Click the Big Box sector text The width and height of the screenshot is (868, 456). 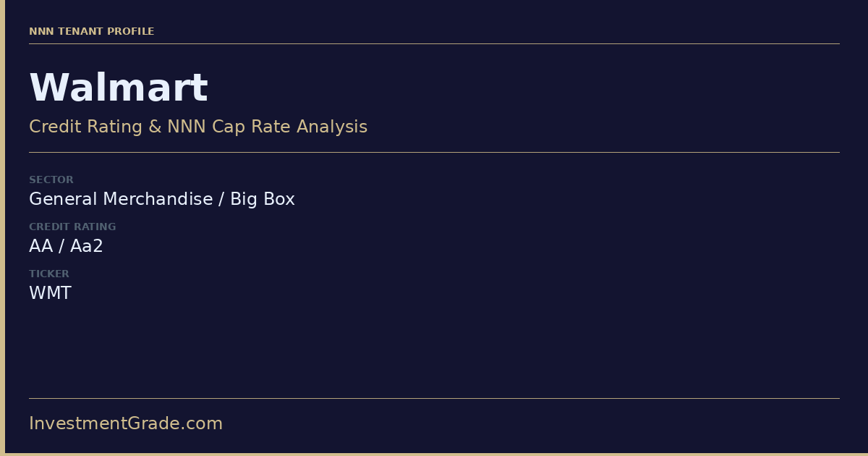pyautogui.click(x=263, y=200)
